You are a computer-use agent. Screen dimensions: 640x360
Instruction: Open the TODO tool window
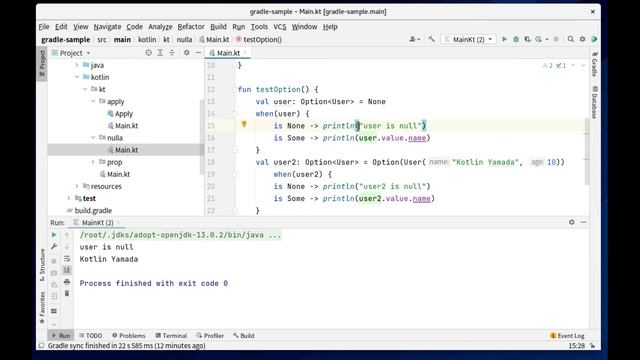point(91,336)
